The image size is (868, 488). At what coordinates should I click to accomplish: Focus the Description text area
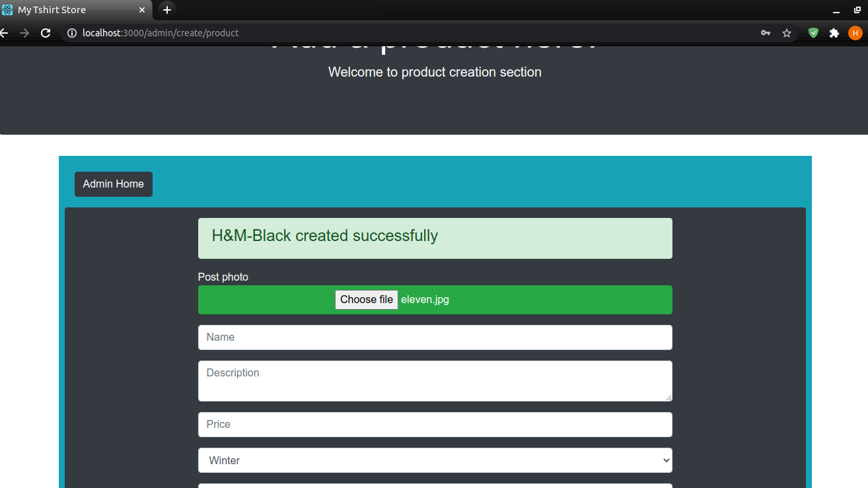[x=435, y=381]
